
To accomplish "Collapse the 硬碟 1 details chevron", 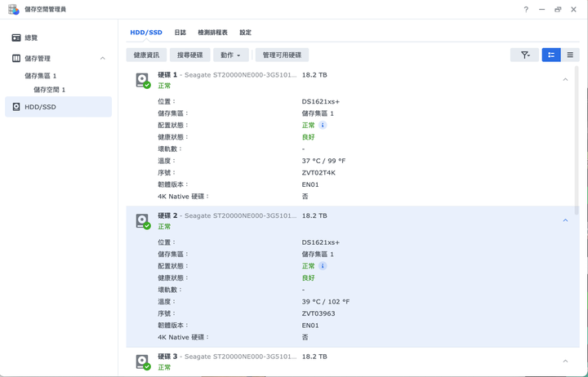I will tap(565, 79).
